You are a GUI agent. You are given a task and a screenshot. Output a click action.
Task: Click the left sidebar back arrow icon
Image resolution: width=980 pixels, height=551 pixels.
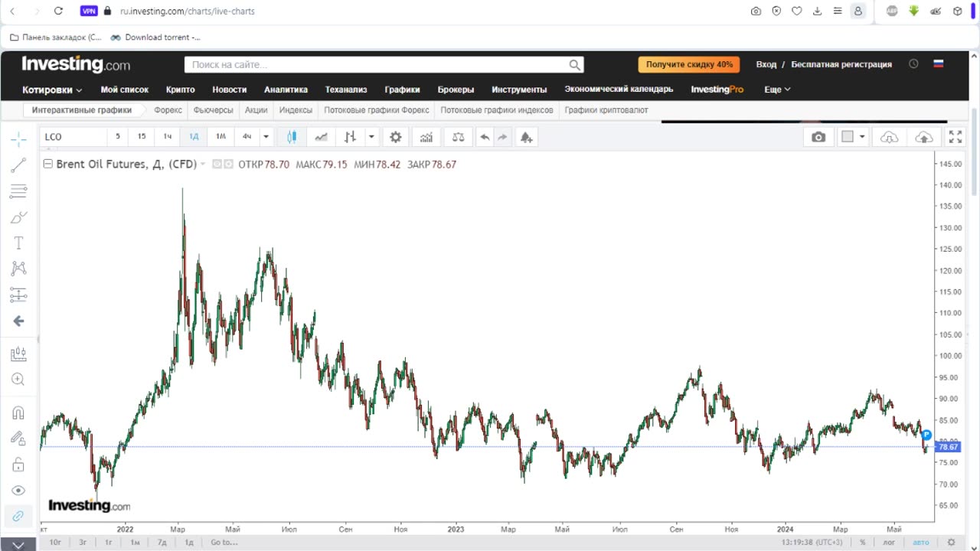[x=18, y=321]
